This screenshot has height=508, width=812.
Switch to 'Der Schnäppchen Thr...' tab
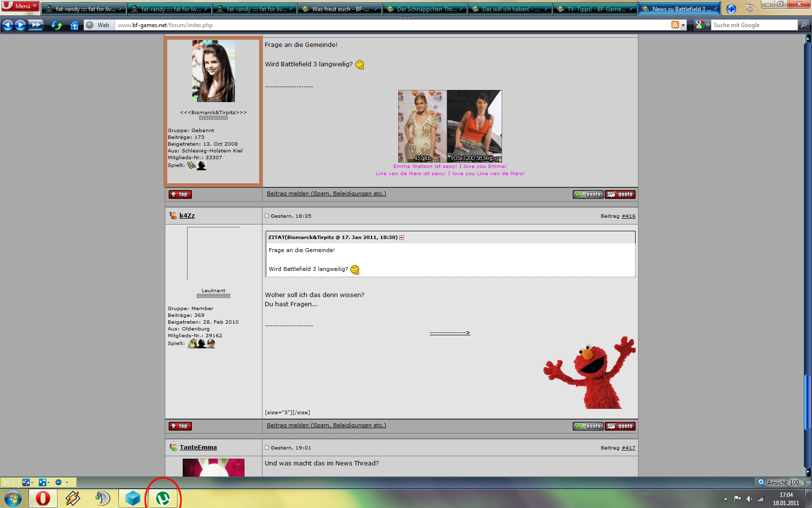click(425, 9)
